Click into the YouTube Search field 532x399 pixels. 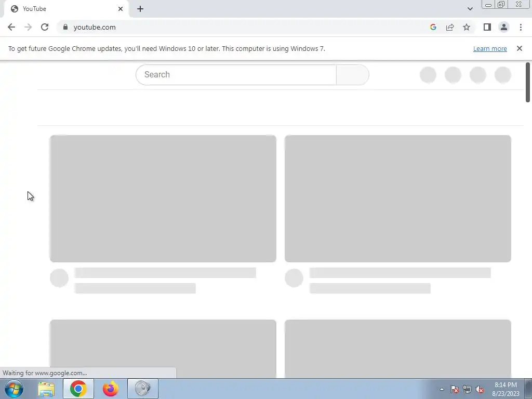[236, 75]
